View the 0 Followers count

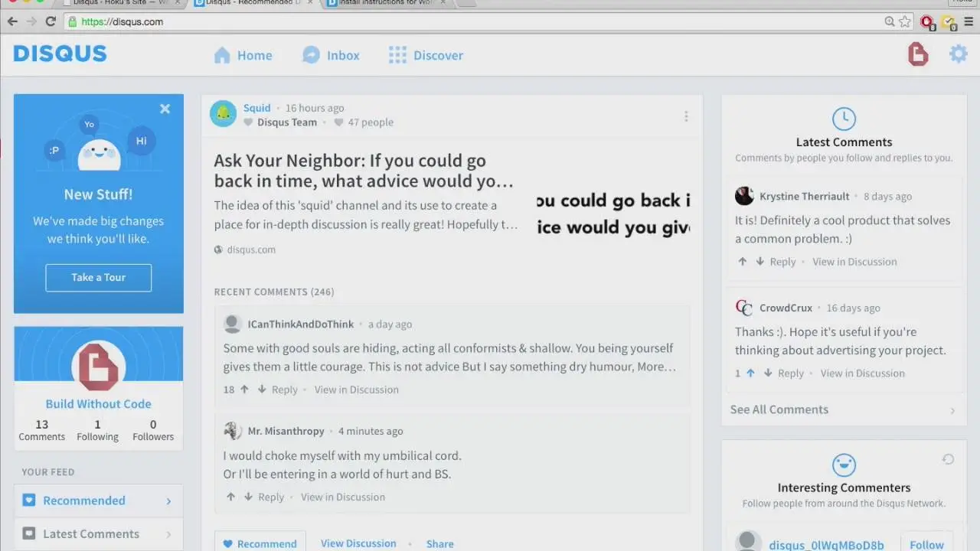153,430
